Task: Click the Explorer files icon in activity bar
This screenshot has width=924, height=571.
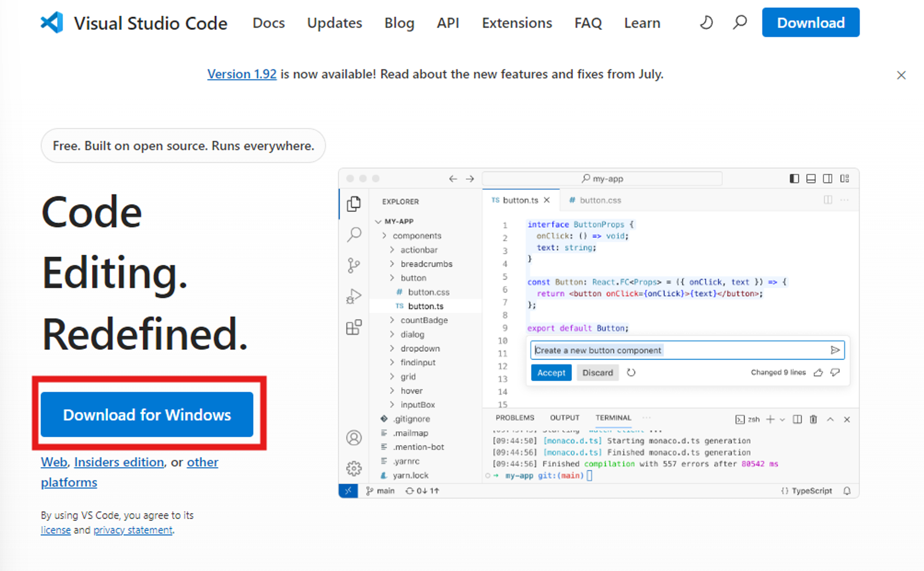Action: [x=354, y=204]
